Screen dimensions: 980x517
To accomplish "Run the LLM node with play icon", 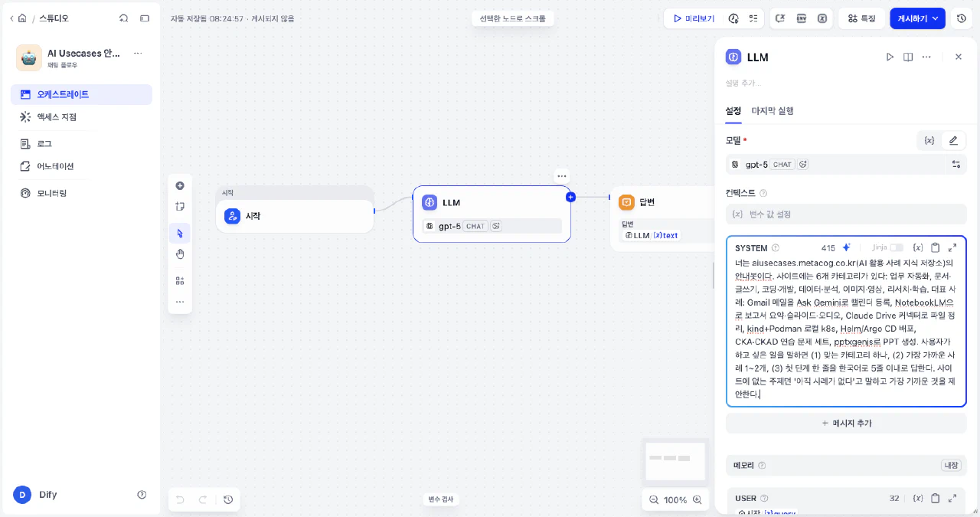I will point(890,57).
